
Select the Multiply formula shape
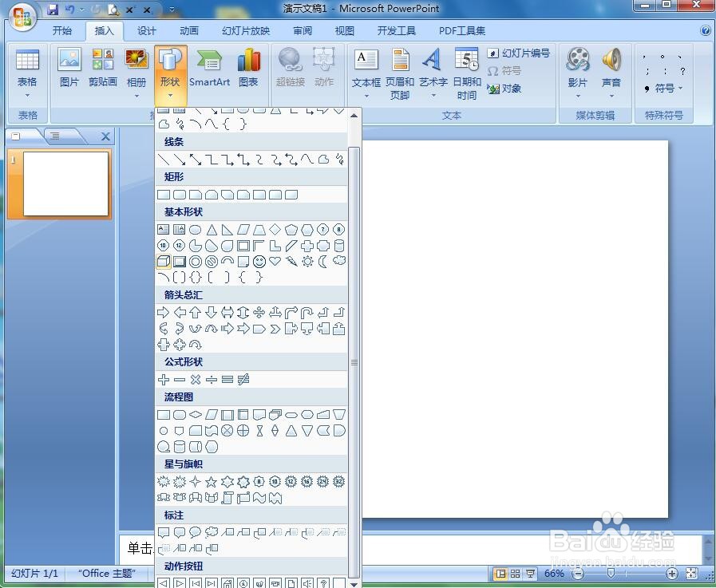[x=196, y=380]
